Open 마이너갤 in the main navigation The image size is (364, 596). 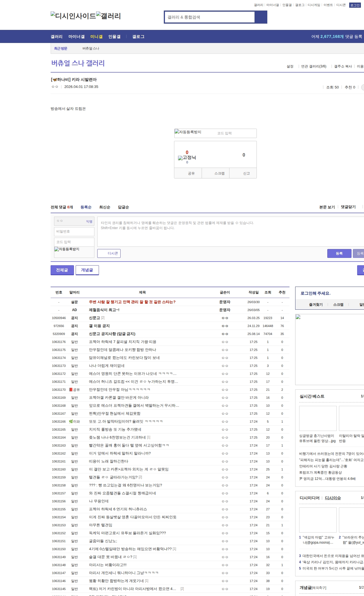point(76,37)
